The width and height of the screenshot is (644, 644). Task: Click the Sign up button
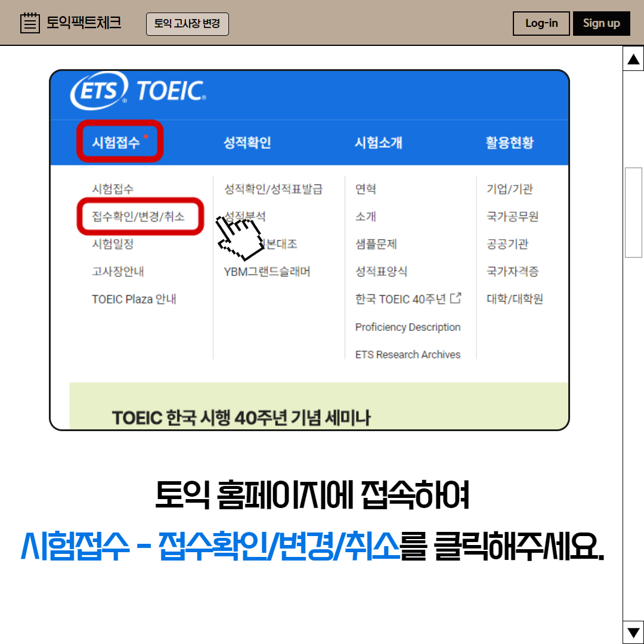coord(601,23)
